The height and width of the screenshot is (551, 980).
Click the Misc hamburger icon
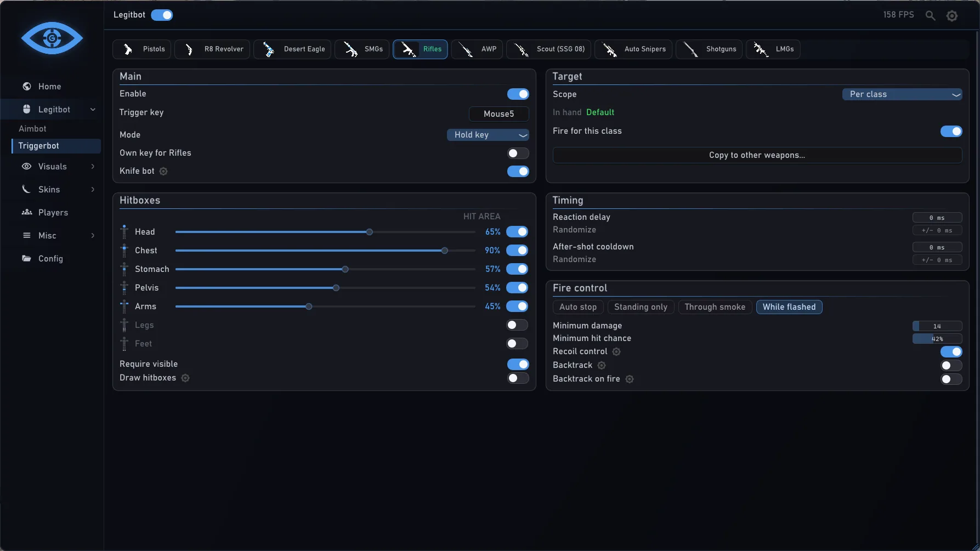click(x=26, y=235)
